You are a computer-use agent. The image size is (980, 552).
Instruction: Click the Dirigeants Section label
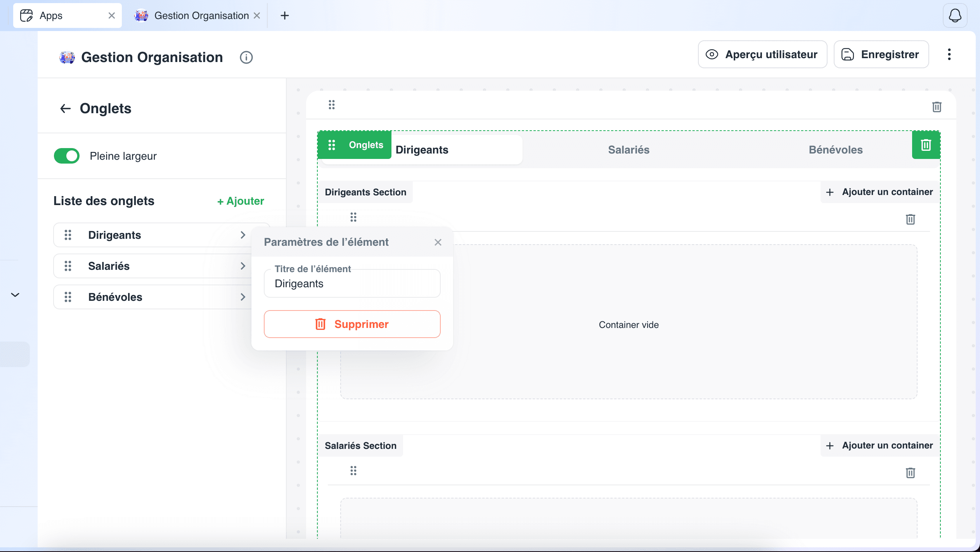[x=365, y=192]
